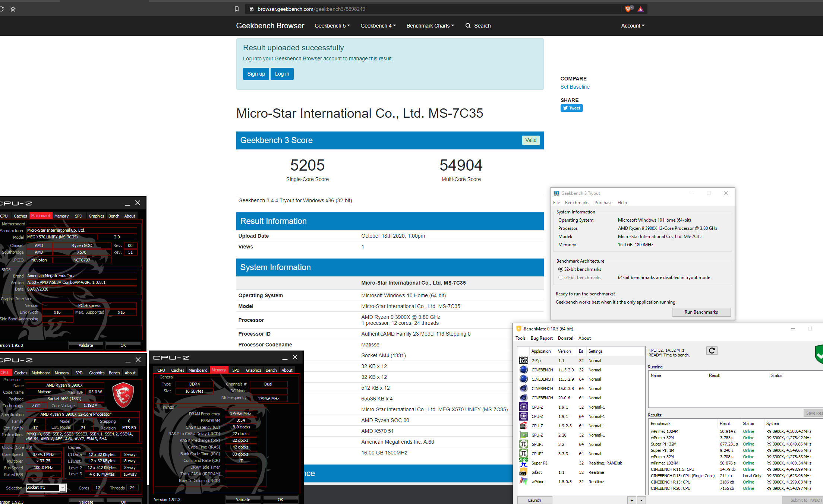Open Tools menu in BenchMate
The width and height of the screenshot is (823, 504).
point(521,338)
